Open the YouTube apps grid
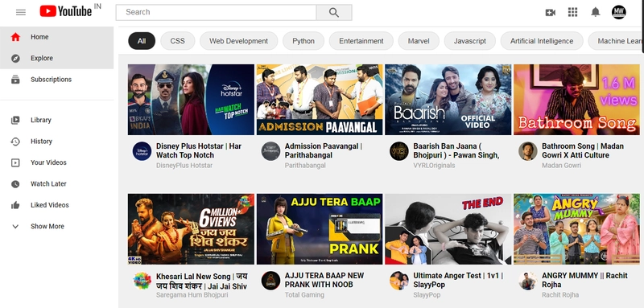 pyautogui.click(x=572, y=12)
